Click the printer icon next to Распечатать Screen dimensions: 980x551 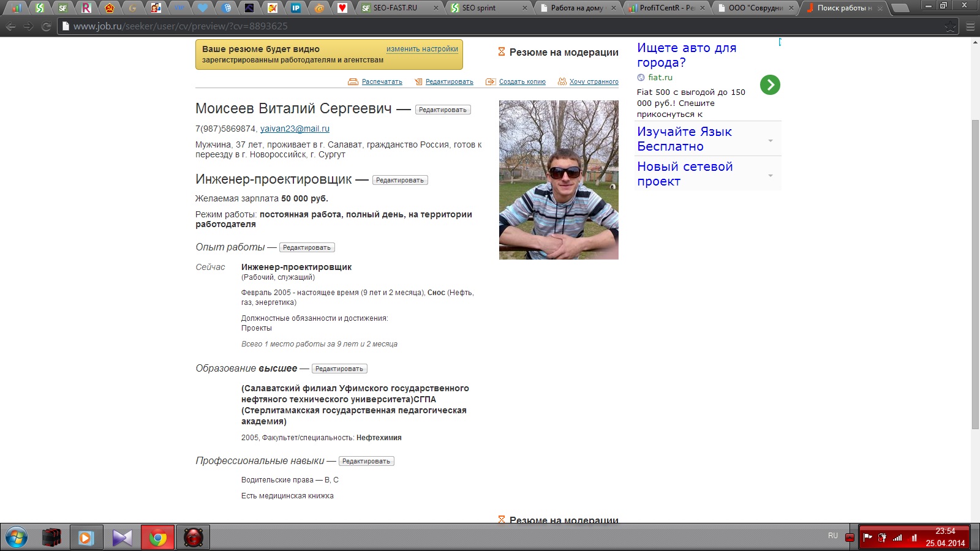coord(353,81)
